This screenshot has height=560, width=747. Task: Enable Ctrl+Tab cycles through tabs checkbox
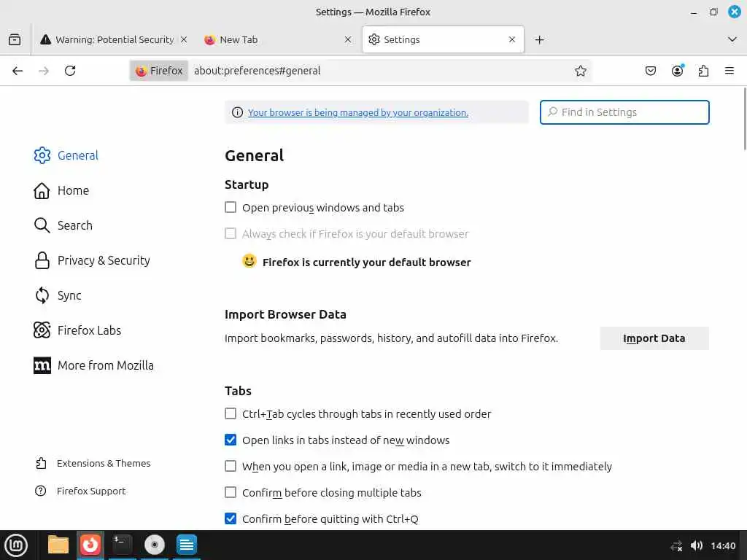[x=231, y=413]
